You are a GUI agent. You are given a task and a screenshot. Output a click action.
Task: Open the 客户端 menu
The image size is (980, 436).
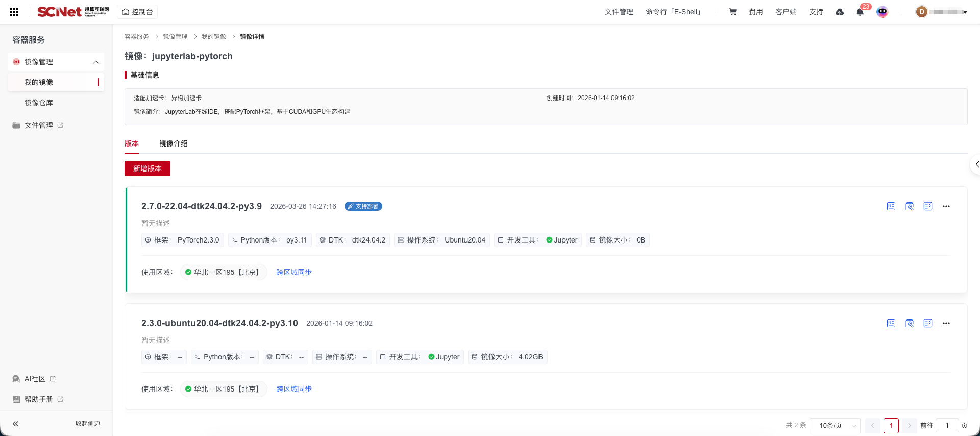click(x=786, y=12)
